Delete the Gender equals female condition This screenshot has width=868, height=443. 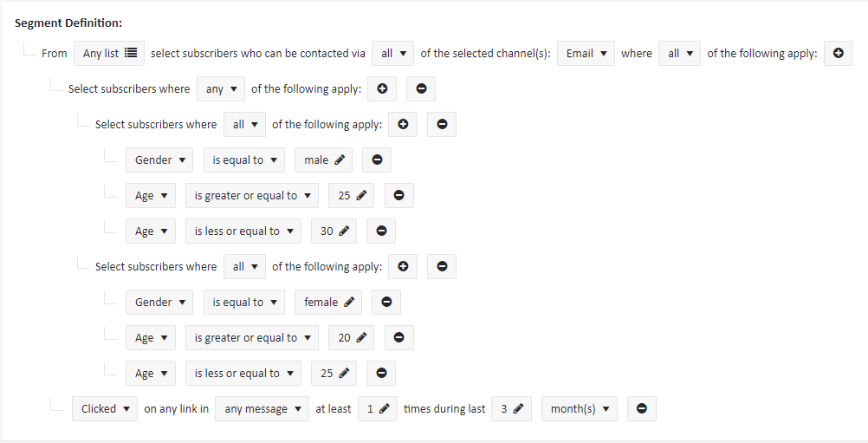(386, 302)
